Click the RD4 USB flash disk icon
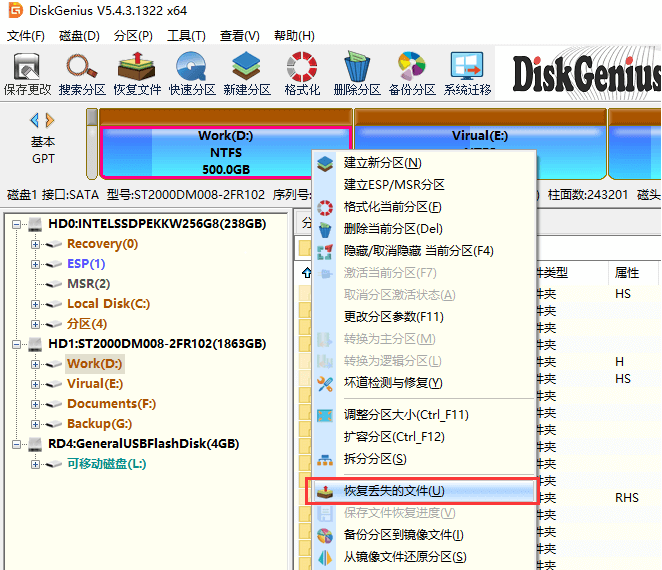This screenshot has width=662, height=570. coord(35,444)
